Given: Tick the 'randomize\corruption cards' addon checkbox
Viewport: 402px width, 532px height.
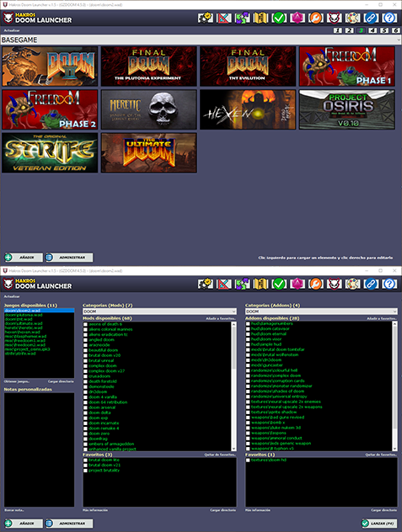Looking at the screenshot, I should point(248,381).
